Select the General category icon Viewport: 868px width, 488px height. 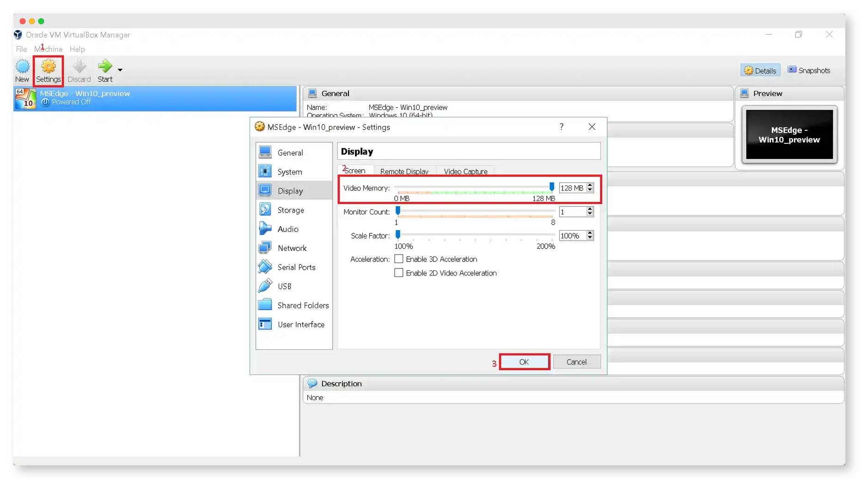(265, 152)
